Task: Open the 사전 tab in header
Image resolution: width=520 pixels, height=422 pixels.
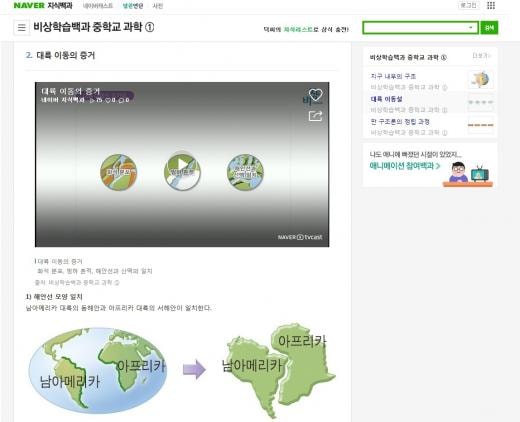Action: click(158, 6)
